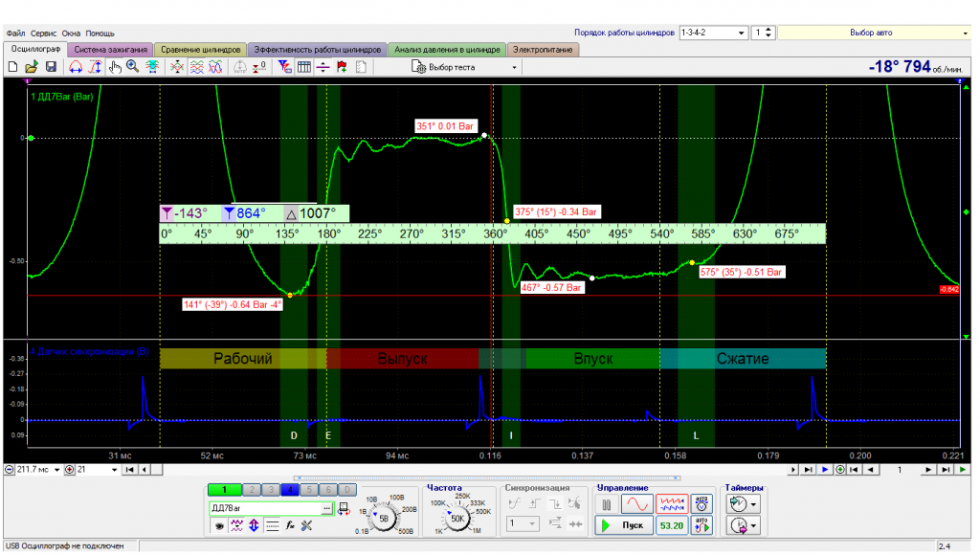Image resolution: width=980 pixels, height=555 pixels.
Task: Select the vertical measurement cursor tool
Action: pyautogui.click(x=95, y=67)
